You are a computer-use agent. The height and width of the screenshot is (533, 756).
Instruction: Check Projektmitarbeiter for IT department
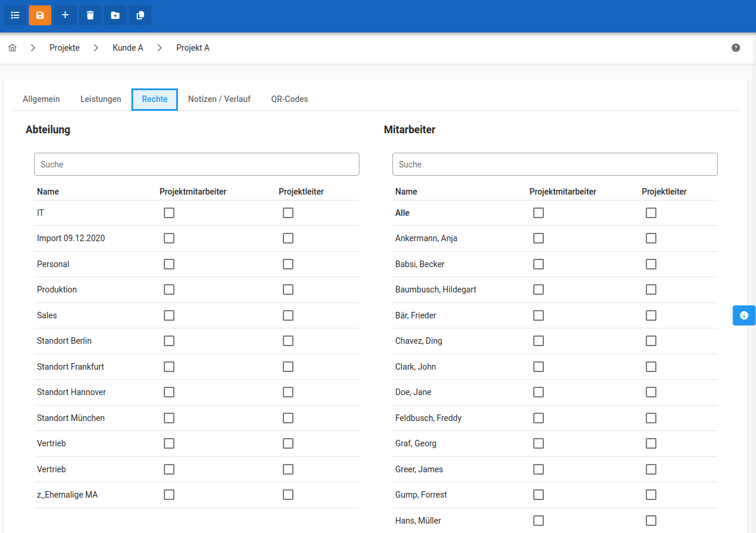[x=169, y=213]
